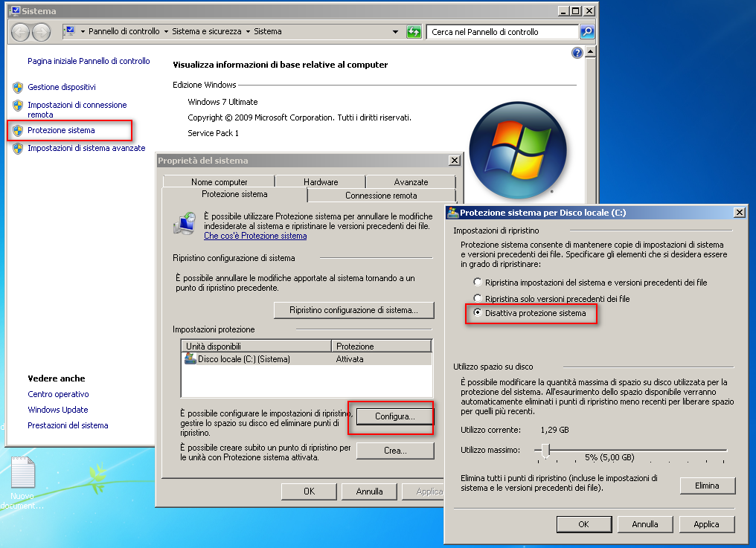756x548 pixels.
Task: Open dropdown arrow before Pannello di controllo breadcrumb
Action: point(83,32)
